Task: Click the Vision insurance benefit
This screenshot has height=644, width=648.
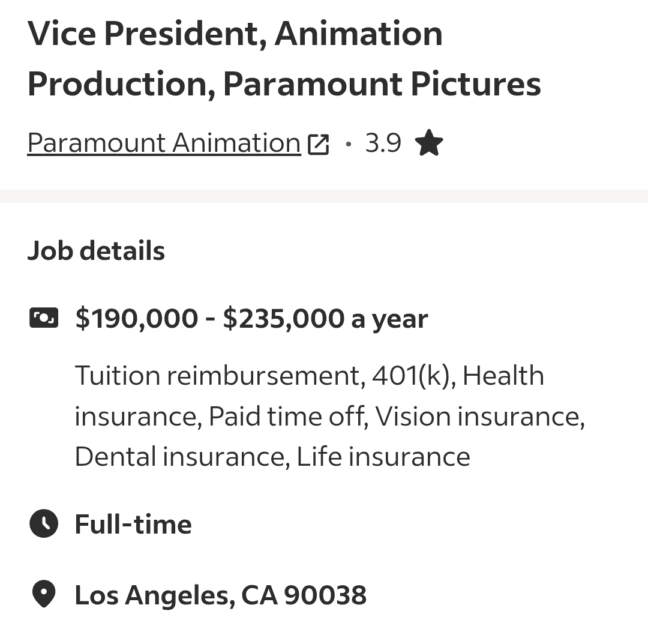Action: (x=479, y=417)
